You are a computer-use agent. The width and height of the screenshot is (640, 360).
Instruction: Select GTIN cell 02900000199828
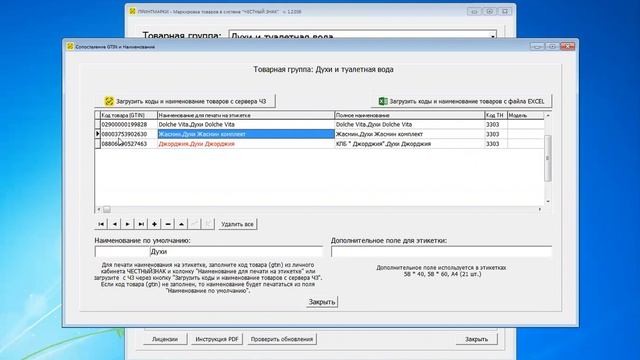[x=129, y=124]
